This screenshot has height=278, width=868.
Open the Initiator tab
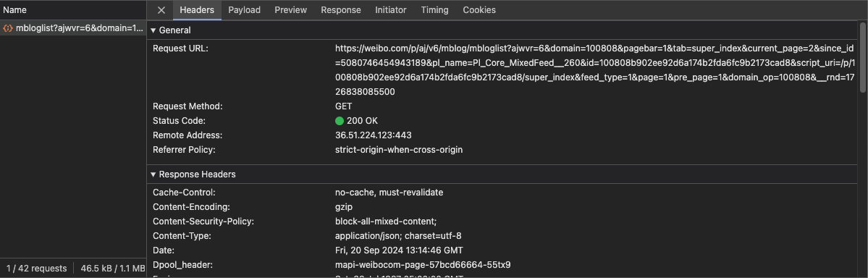(x=391, y=10)
